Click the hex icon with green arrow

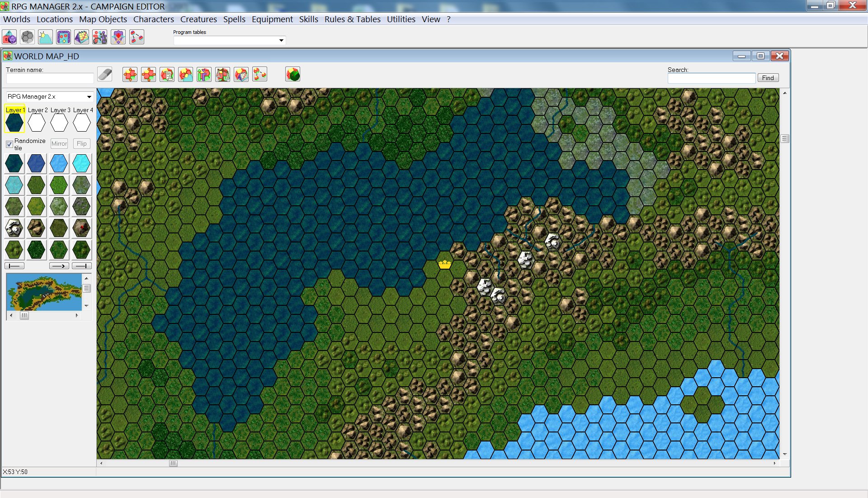click(x=204, y=74)
